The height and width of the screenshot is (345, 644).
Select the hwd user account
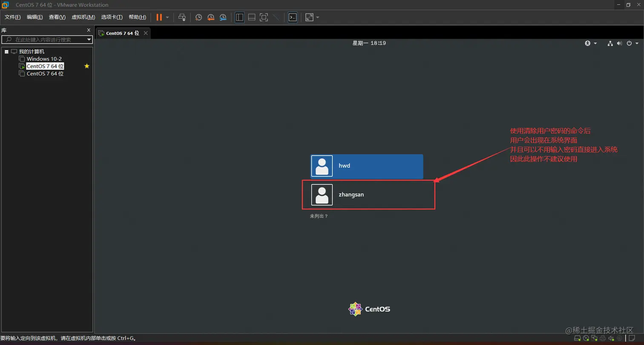click(x=367, y=166)
